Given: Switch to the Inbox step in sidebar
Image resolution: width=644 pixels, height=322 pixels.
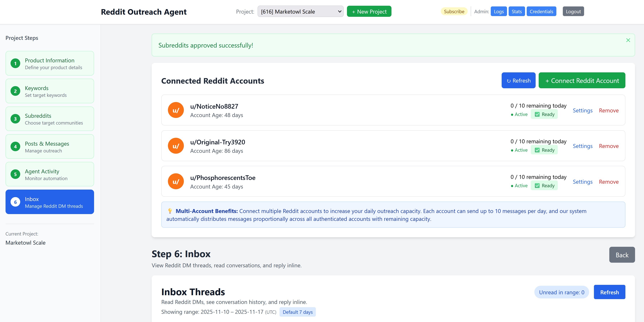Looking at the screenshot, I should (50, 202).
